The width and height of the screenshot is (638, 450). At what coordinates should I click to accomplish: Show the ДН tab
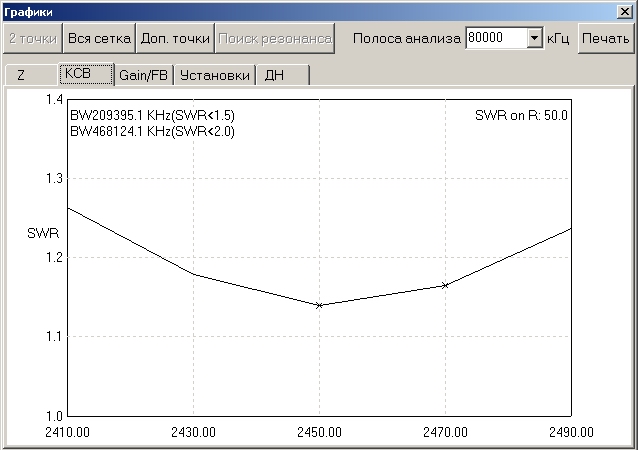click(274, 75)
